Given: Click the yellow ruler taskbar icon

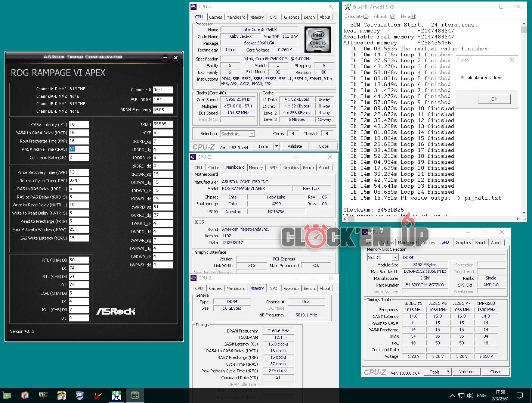Looking at the screenshot, I should pos(62,395).
